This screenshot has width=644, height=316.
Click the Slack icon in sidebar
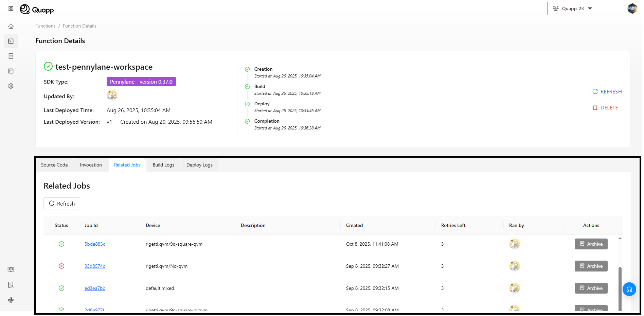pyautogui.click(x=11, y=300)
